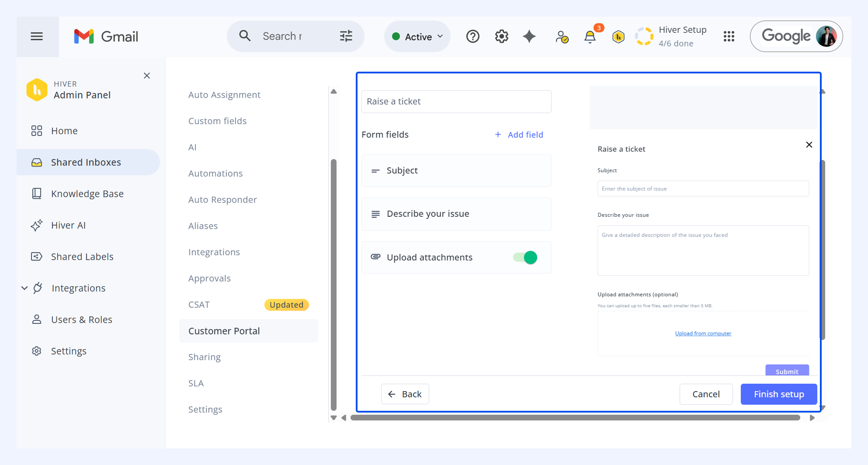Open the Gmail main menu hamburger
The image size is (868, 465).
pos(37,36)
